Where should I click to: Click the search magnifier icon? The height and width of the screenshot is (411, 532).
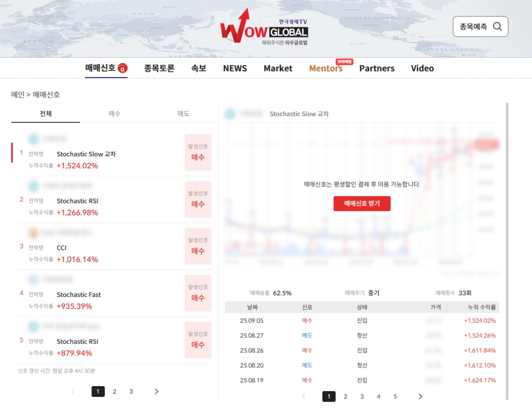coord(497,27)
